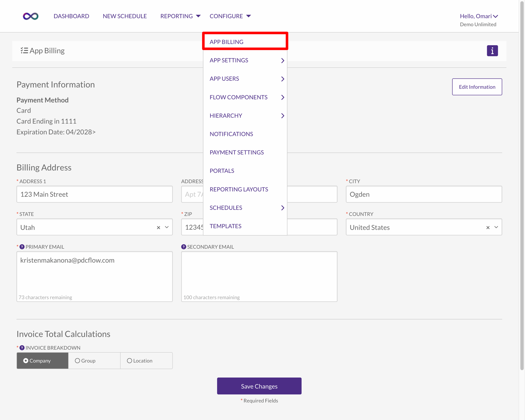Image resolution: width=525 pixels, height=420 pixels.
Task: Toggle the Configure menu
Action: tap(230, 16)
